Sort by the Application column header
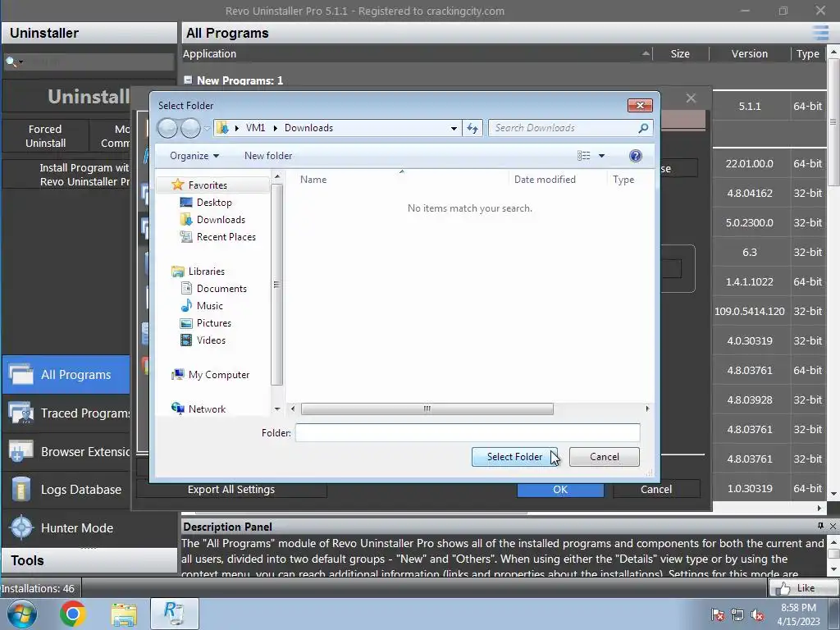 417,53
